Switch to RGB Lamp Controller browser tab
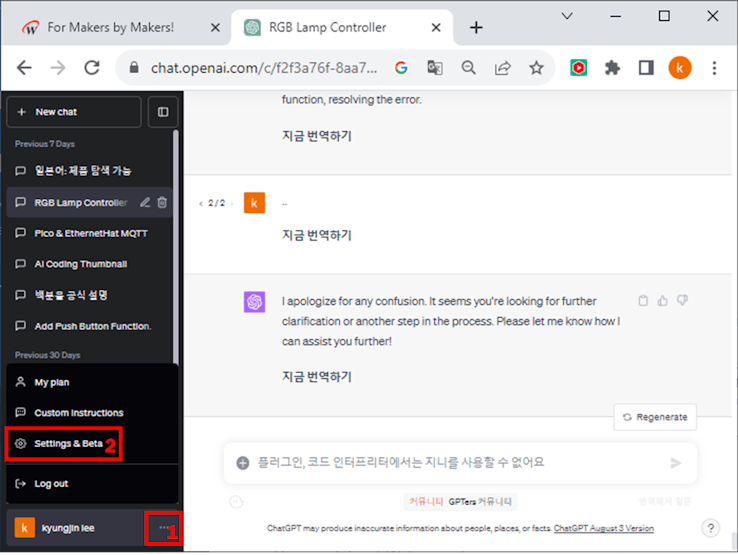The height and width of the screenshot is (555, 738). point(328,27)
